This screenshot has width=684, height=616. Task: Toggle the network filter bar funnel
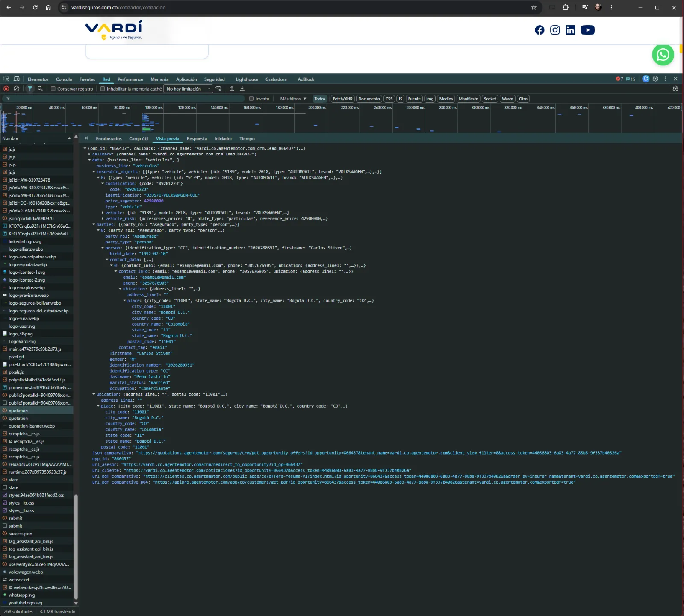pos(30,89)
